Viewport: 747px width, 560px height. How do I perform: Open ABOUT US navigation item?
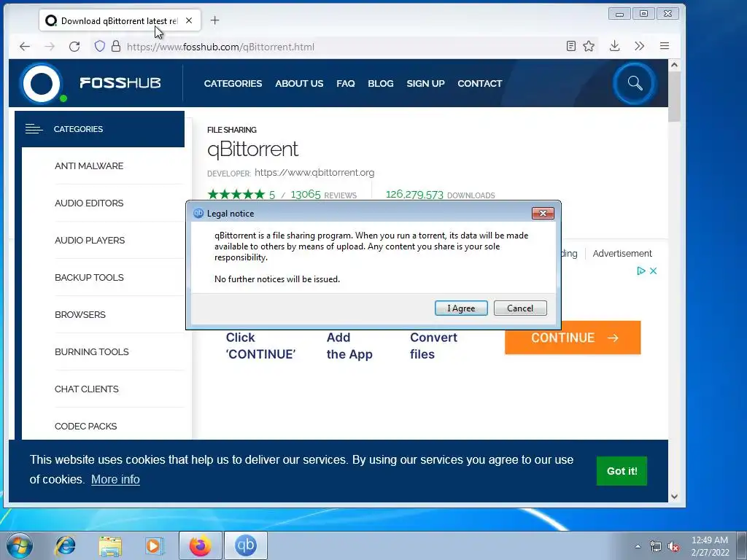pyautogui.click(x=299, y=83)
